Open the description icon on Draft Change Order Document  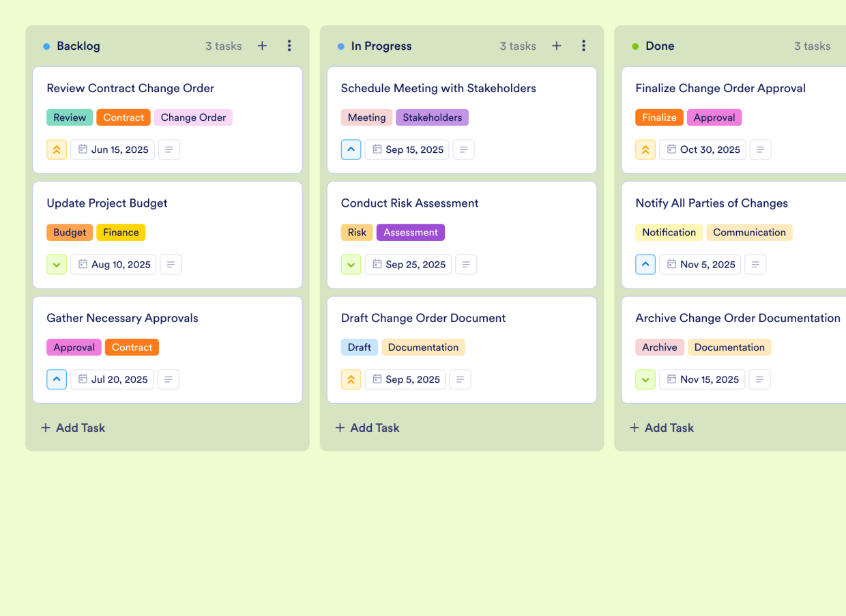(x=460, y=379)
